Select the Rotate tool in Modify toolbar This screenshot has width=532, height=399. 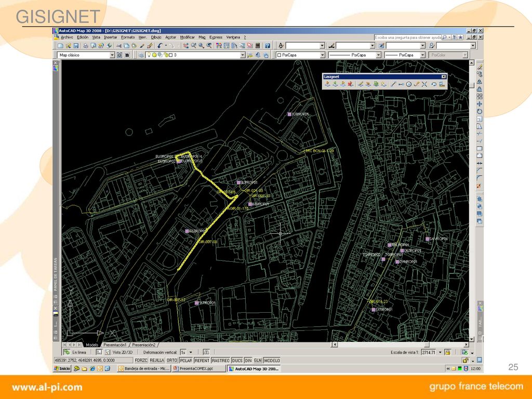tap(480, 112)
